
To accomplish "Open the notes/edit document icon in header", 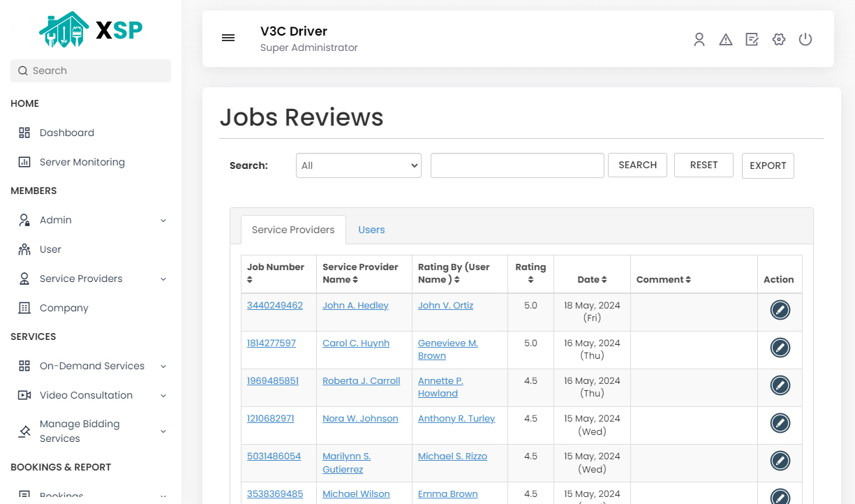I will click(x=752, y=39).
